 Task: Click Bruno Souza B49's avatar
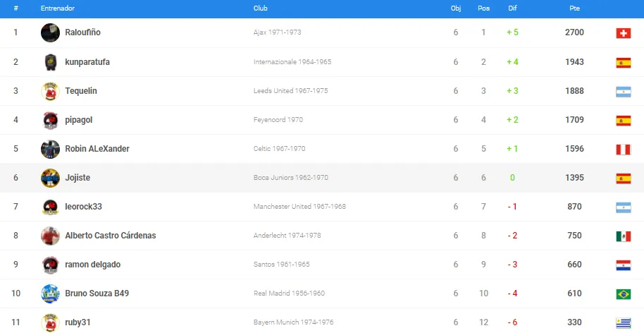(x=50, y=293)
